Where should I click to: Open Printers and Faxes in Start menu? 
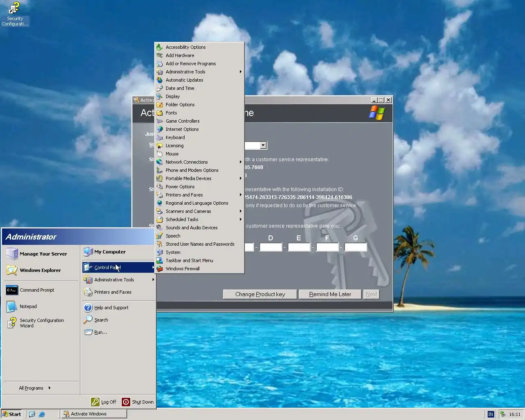[119, 292]
